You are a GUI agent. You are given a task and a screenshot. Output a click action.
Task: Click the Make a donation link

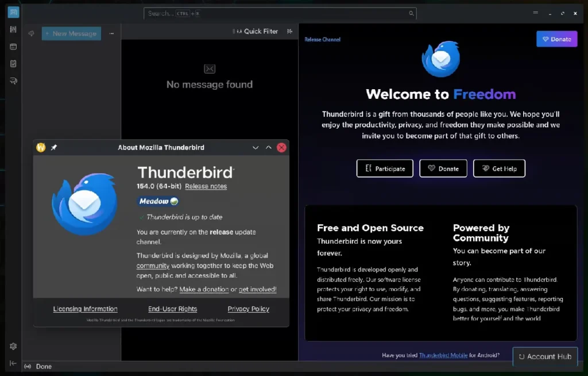point(204,289)
